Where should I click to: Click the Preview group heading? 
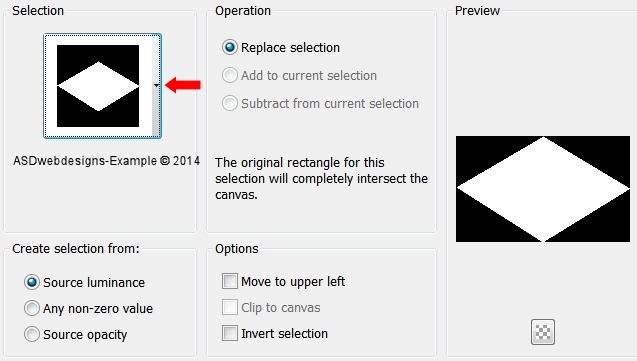coord(477,11)
